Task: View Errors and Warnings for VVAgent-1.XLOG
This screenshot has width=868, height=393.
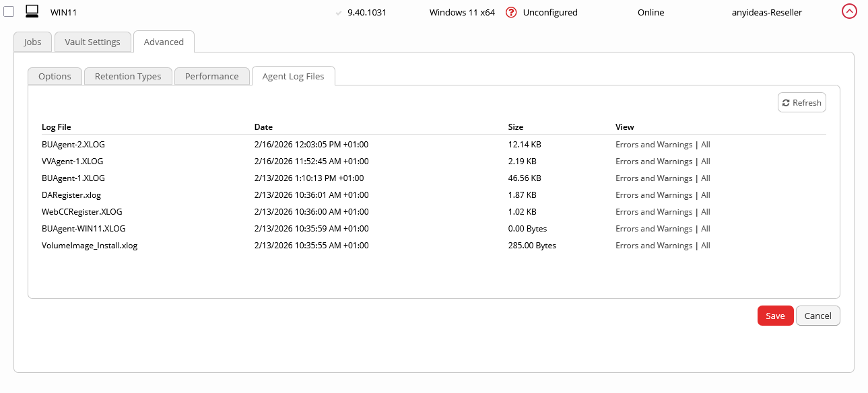Action: coord(653,162)
